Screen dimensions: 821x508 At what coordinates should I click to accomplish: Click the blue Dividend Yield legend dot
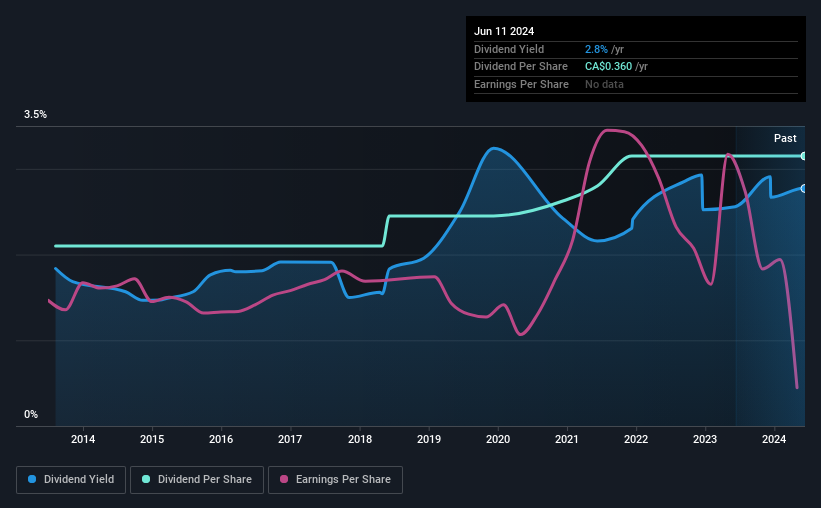(x=32, y=479)
